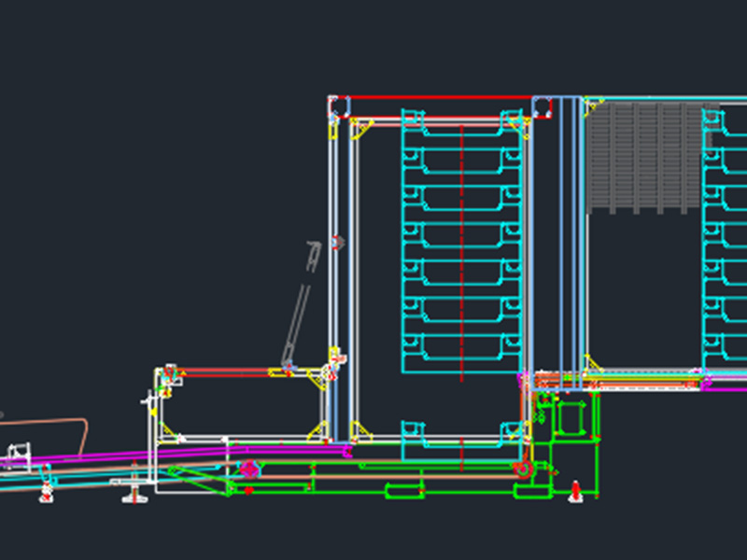Click the white leveling foot under the low box
This screenshot has height=560, width=747.
click(x=136, y=493)
